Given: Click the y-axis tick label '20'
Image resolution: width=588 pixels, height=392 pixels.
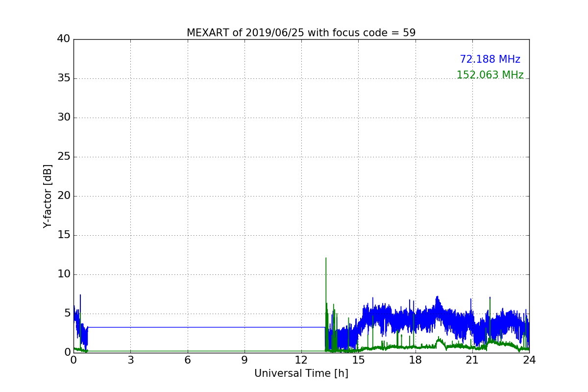Looking at the screenshot, I should (x=64, y=196).
